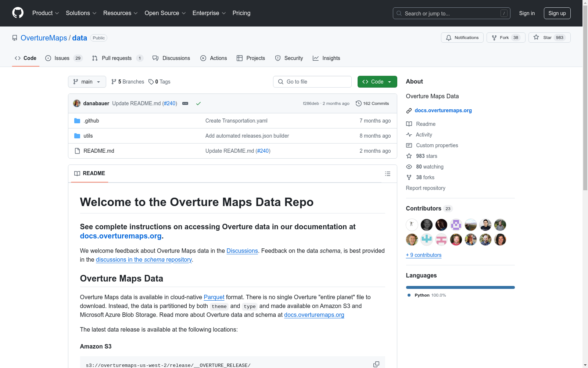Click the link icon beside docs.overturemaps.org
The image size is (588, 368).
click(x=409, y=111)
